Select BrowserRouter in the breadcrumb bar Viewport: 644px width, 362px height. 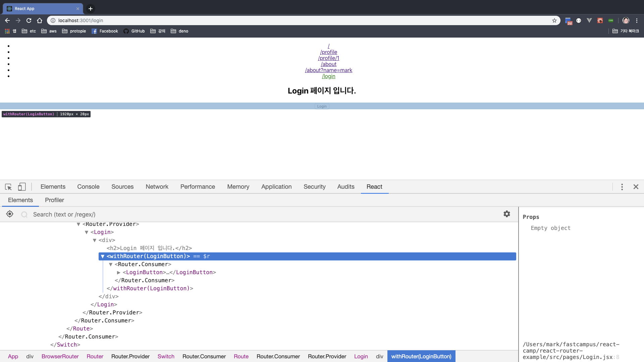60,356
